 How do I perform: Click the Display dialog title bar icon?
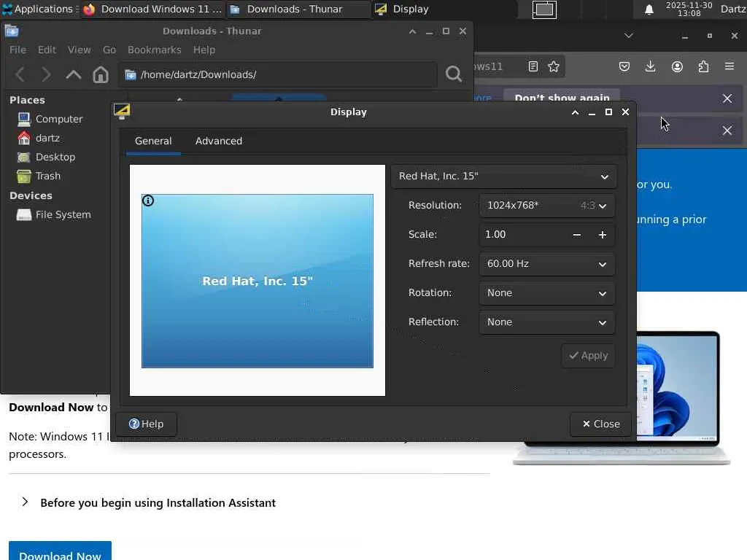tap(122, 112)
